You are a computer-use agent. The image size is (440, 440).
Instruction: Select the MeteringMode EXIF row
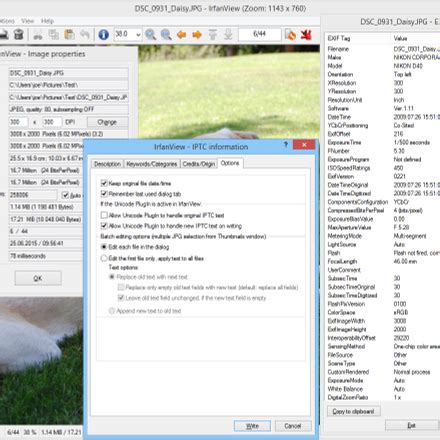click(x=382, y=236)
